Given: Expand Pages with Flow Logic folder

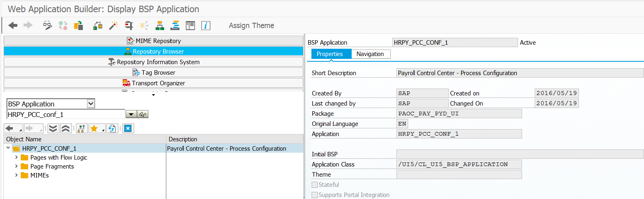Looking at the screenshot, I should point(16,157).
